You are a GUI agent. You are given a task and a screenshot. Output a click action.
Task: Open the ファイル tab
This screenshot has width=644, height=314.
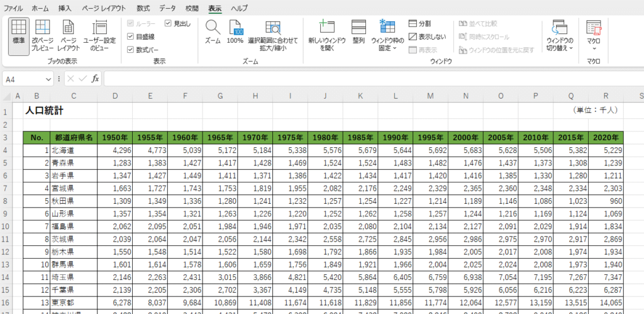13,8
